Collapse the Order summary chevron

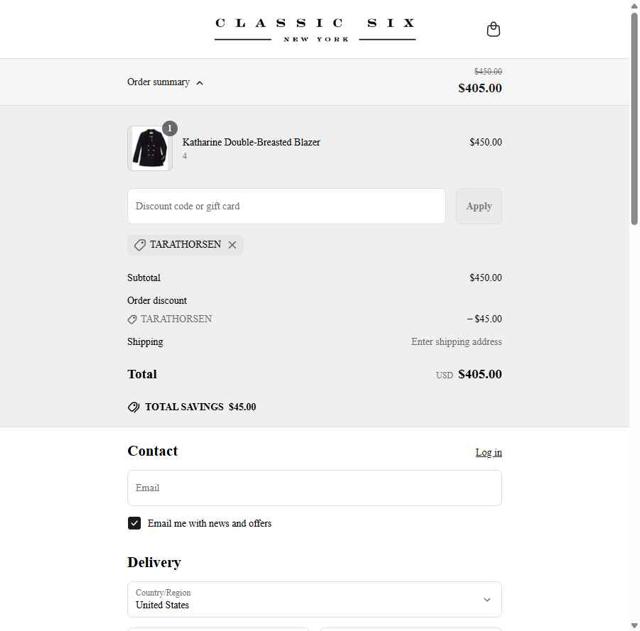coord(200,83)
